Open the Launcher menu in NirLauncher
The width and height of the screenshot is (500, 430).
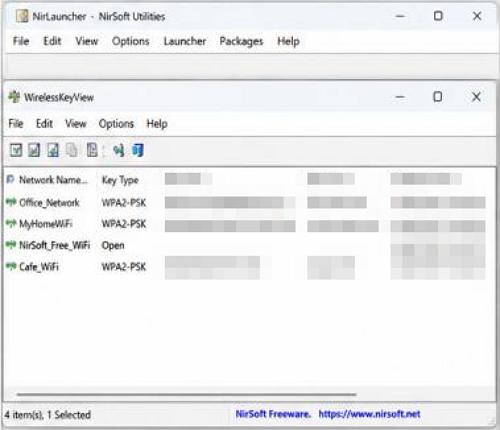[185, 41]
